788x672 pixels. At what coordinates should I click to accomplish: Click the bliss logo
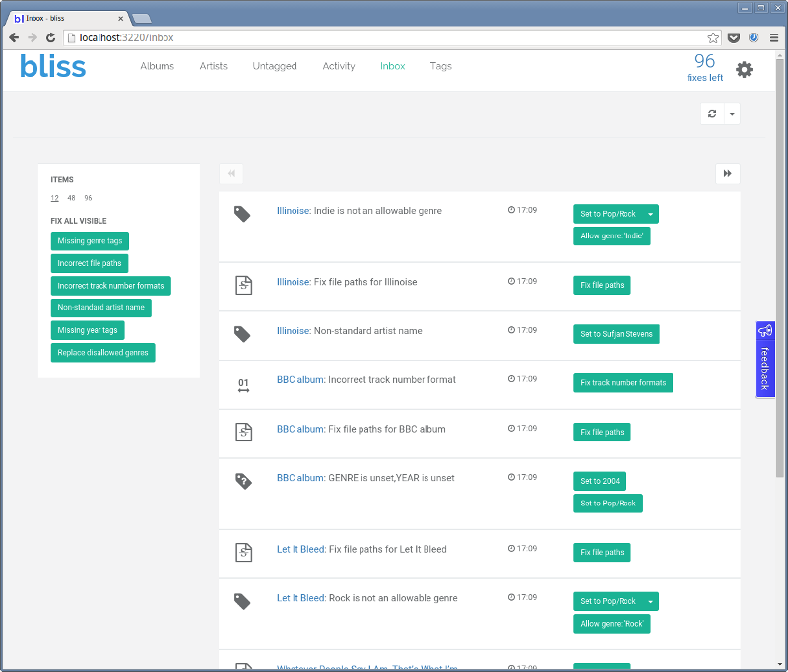53,66
